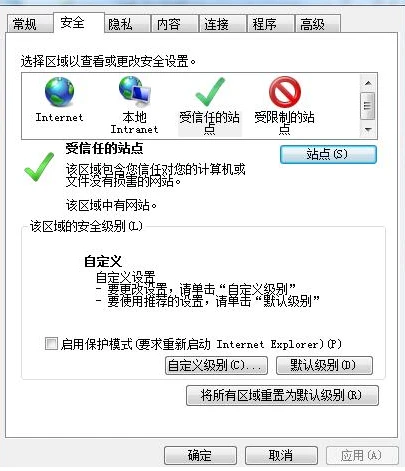Click the 取消 button

pyautogui.click(x=281, y=455)
